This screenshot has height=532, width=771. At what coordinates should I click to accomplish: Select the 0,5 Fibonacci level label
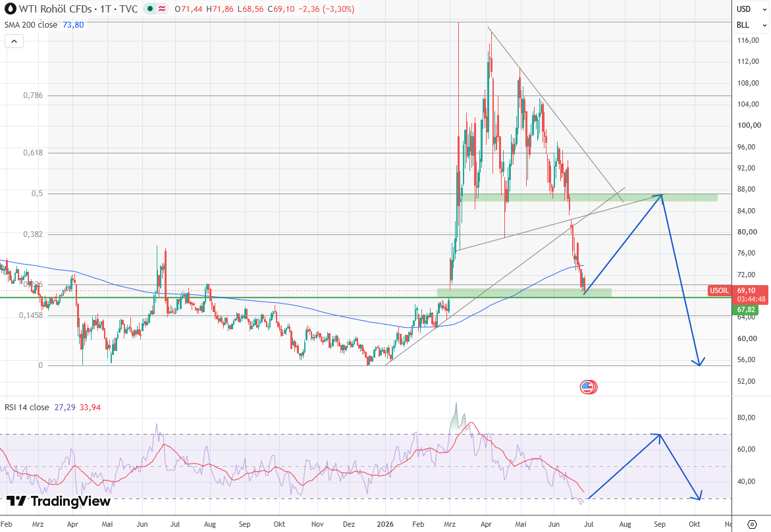pyautogui.click(x=38, y=194)
